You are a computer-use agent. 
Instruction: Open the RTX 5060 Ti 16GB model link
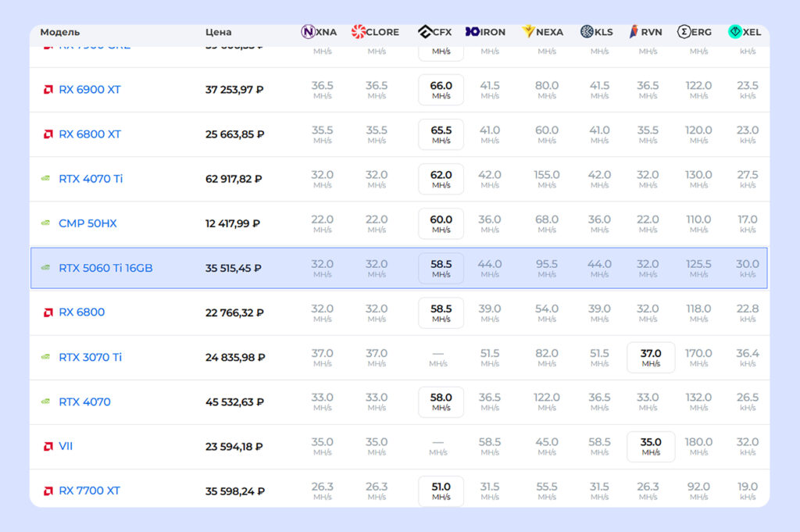[105, 268]
